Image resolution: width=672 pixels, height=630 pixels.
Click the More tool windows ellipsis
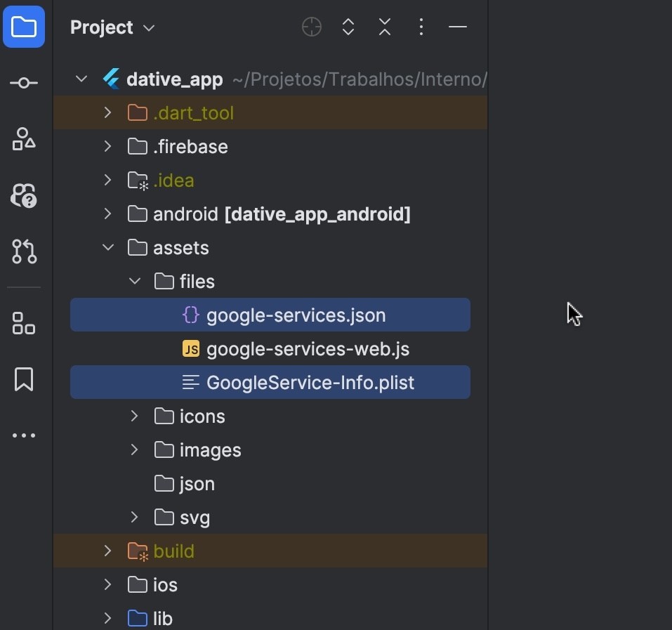tap(24, 435)
